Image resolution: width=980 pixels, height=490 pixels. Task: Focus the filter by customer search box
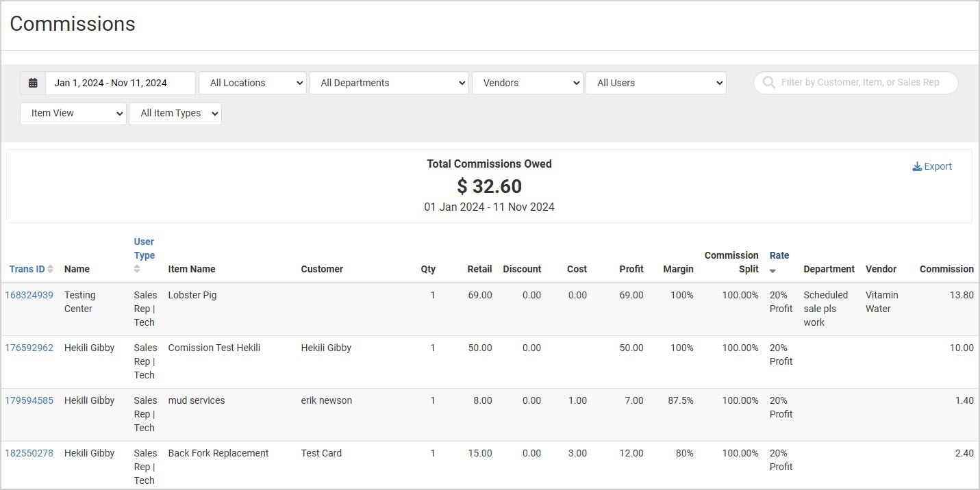(x=856, y=83)
